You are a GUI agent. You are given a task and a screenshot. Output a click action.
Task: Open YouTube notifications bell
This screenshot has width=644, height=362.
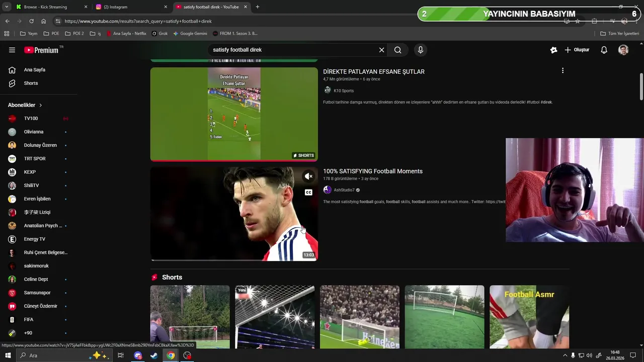[x=604, y=50]
